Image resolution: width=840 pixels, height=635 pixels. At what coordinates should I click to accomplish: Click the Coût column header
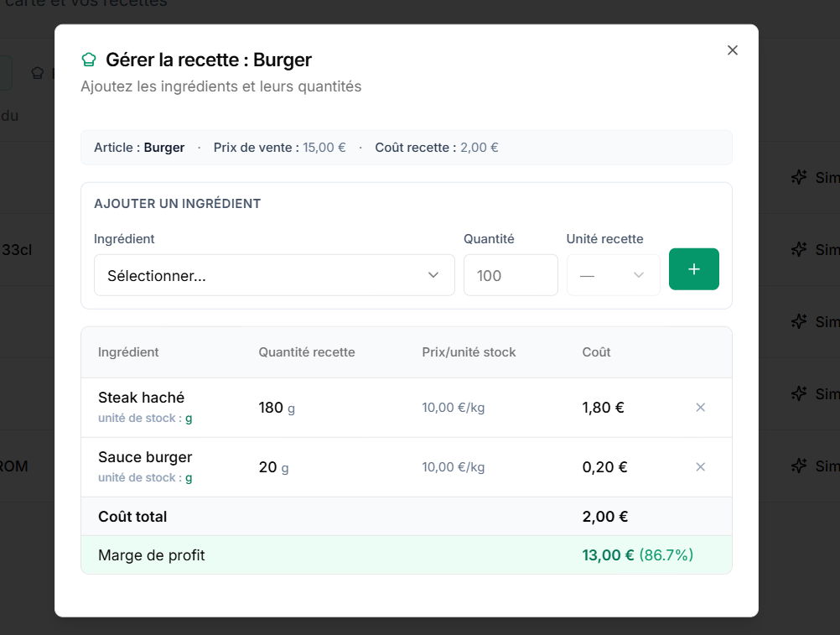click(x=596, y=352)
